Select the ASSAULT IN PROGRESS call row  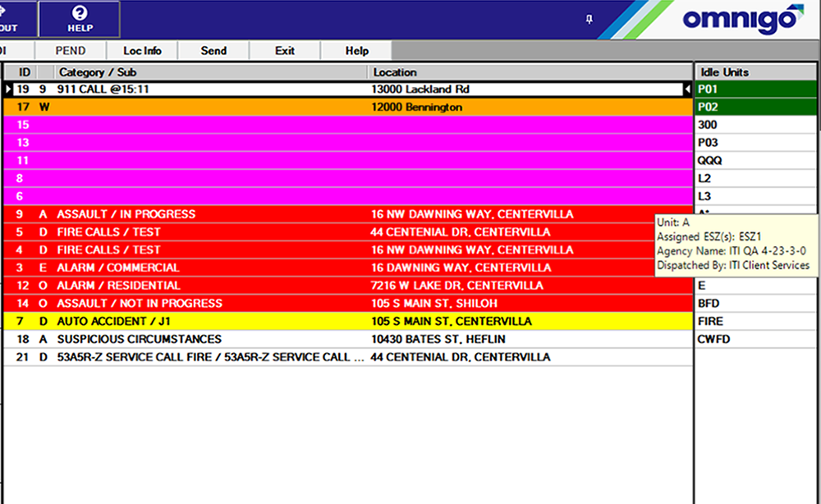246,213
